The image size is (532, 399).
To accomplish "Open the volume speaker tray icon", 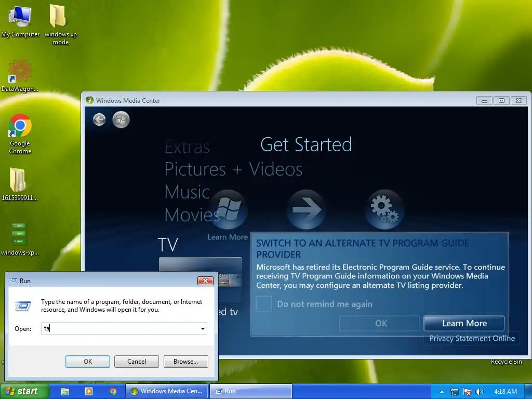I will point(480,392).
